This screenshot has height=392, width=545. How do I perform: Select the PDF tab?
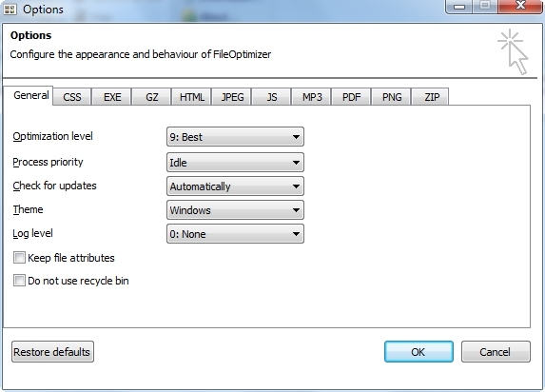point(351,97)
